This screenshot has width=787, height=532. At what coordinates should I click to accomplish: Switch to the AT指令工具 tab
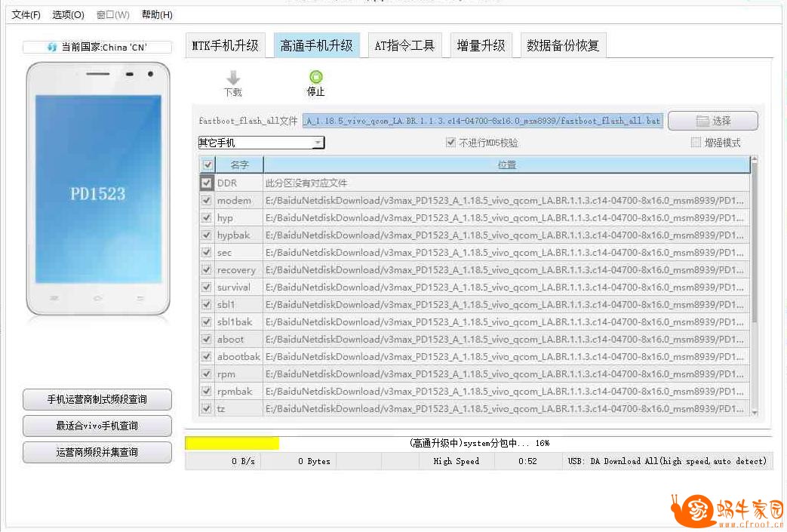(404, 46)
